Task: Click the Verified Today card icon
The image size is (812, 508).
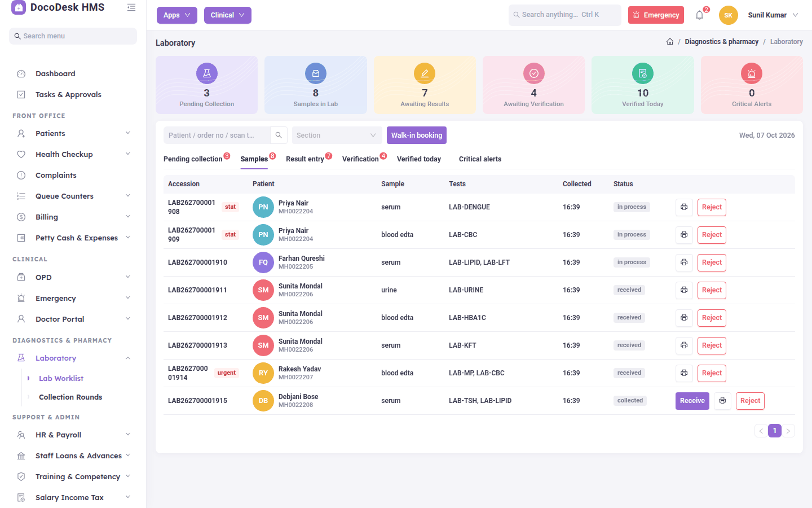Action: coord(643,73)
